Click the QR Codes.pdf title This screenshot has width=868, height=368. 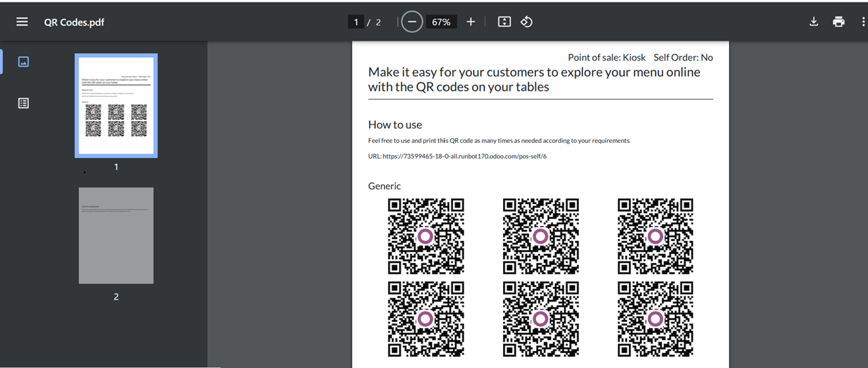tap(74, 22)
